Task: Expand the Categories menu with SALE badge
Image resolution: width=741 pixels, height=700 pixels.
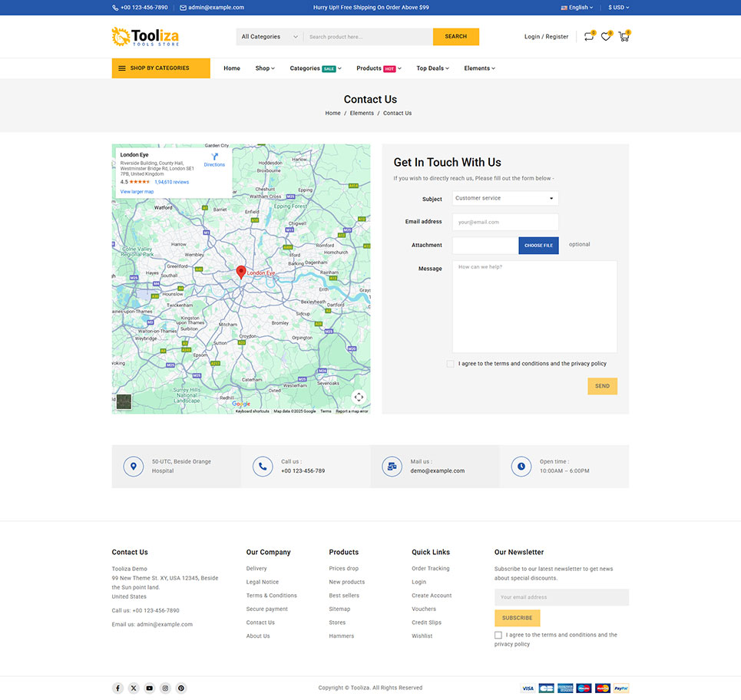Action: [315, 68]
